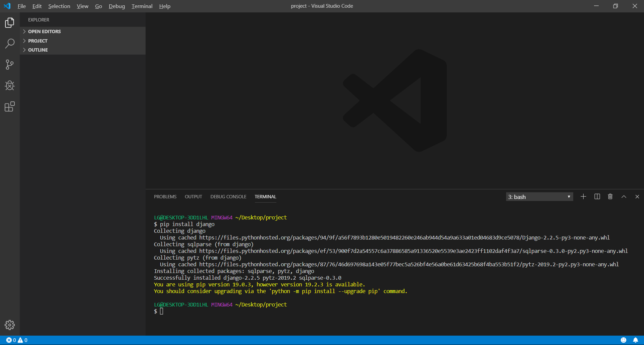644x345 pixels.
Task: Click 'Collecting pytz (from django)' line
Action: (x=198, y=258)
